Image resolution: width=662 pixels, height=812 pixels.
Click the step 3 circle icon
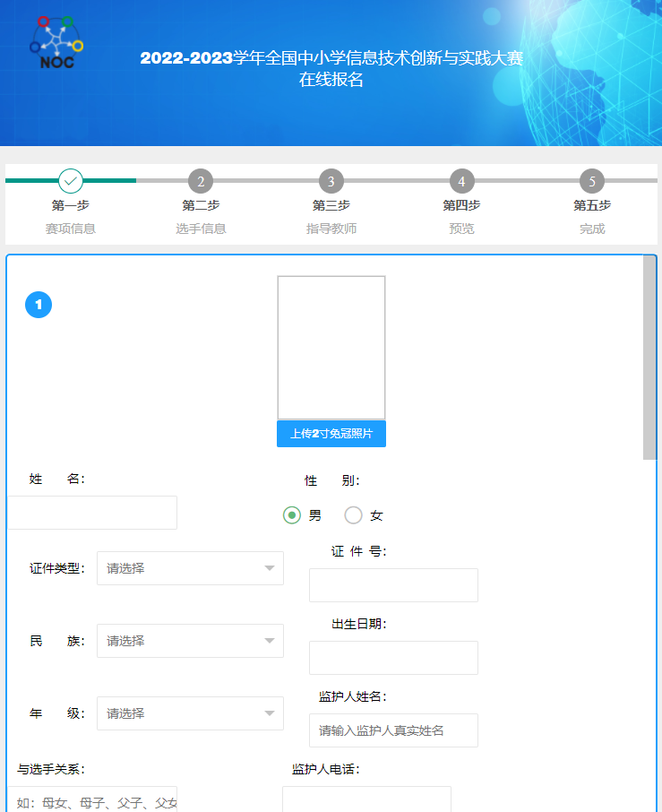(331, 181)
